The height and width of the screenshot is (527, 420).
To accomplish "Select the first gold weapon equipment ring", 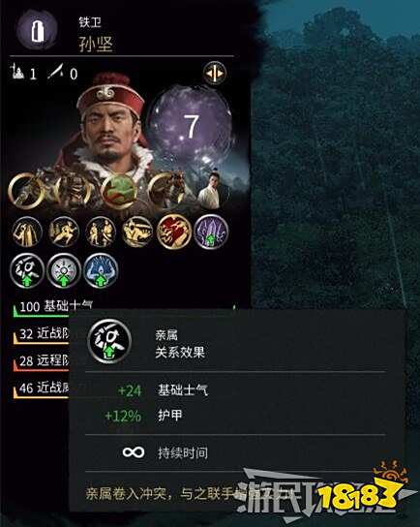I will [x=27, y=191].
